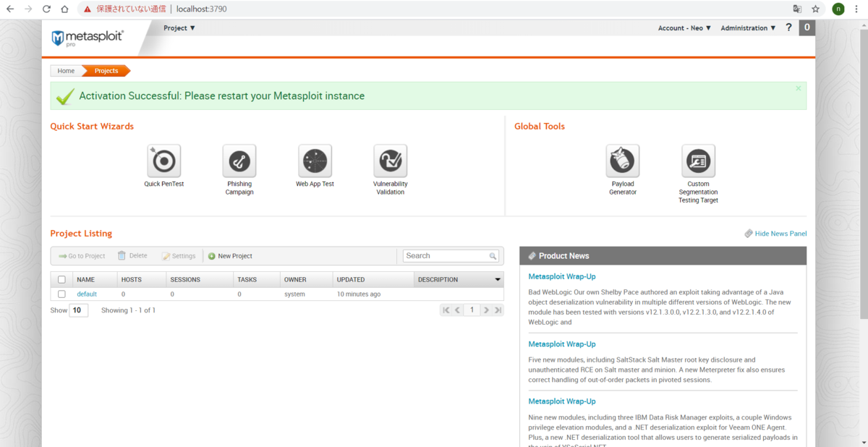Open the help question mark icon
868x447 pixels.
click(788, 27)
